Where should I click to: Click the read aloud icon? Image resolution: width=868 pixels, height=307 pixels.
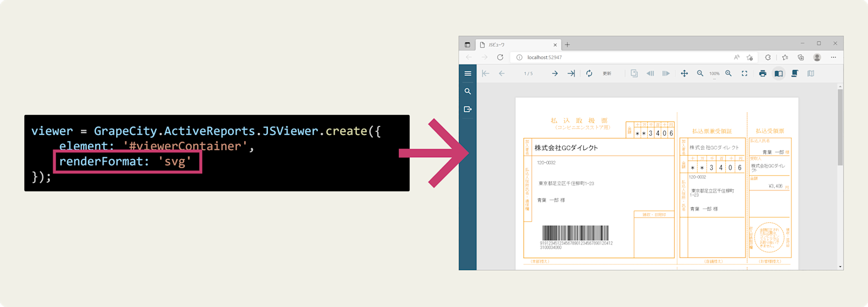tap(737, 57)
